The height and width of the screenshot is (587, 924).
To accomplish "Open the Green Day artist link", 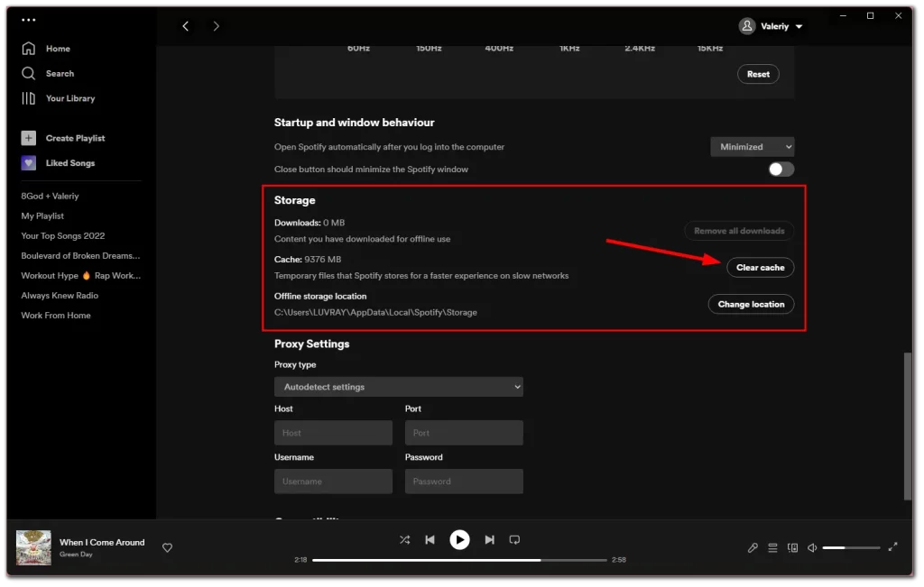I will 76,555.
